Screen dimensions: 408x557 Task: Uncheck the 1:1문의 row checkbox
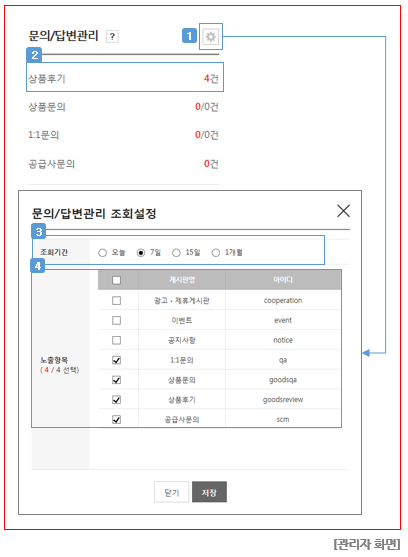116,360
